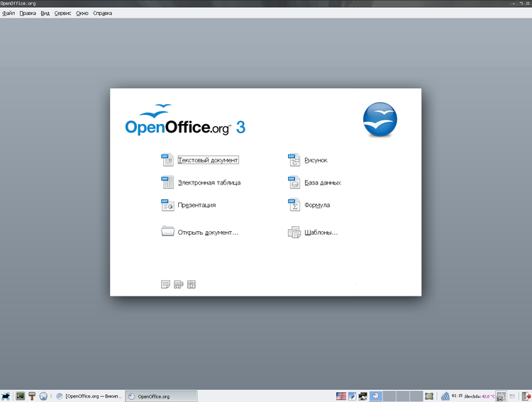The image size is (532, 402).
Task: Click the Templates (Шаблоны) icon
Action: point(294,233)
